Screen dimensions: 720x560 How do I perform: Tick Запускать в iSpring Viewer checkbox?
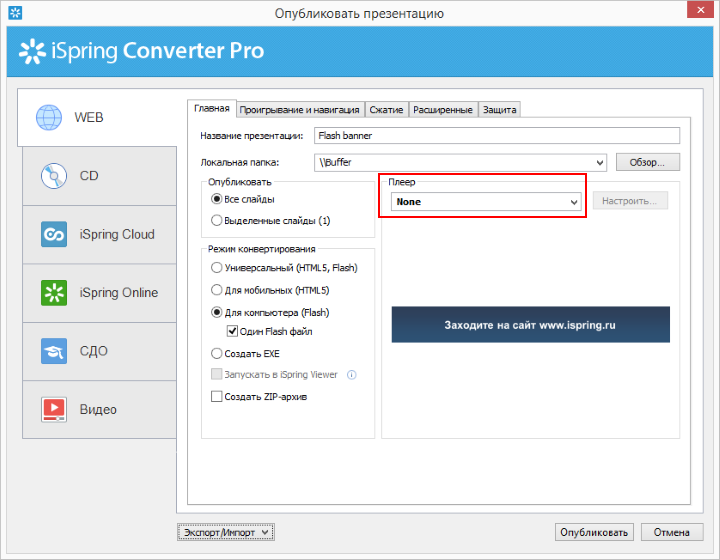pos(216,374)
